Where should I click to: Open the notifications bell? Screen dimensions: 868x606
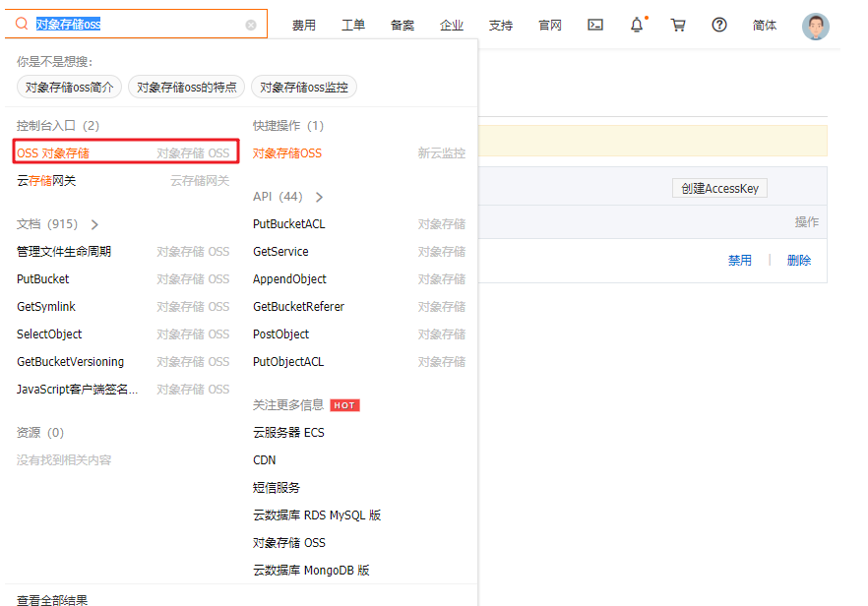637,25
